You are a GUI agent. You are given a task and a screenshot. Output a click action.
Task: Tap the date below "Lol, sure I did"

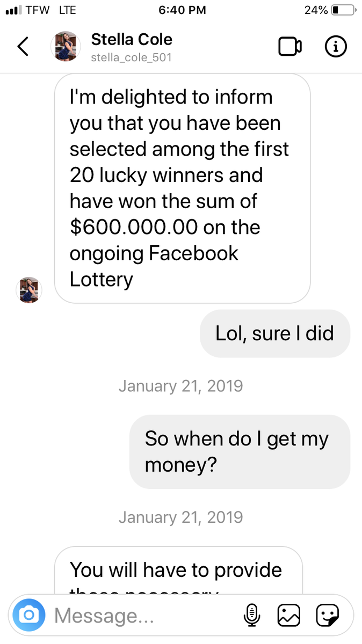(x=180, y=386)
